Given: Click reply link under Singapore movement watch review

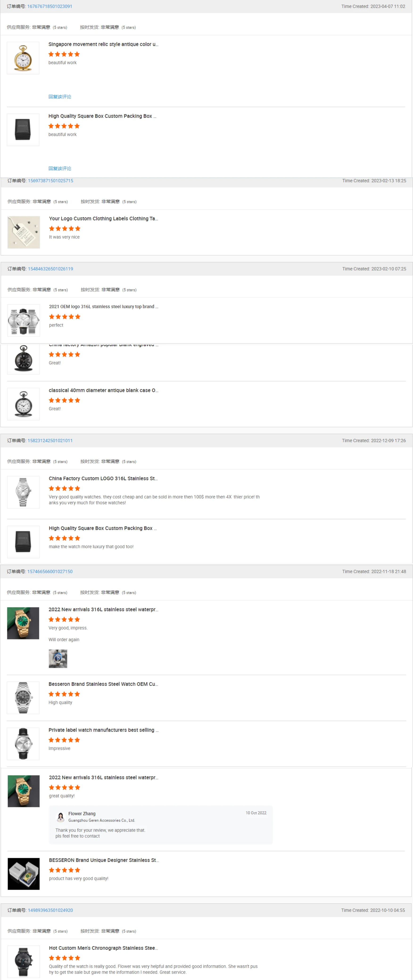Looking at the screenshot, I should point(60,97).
